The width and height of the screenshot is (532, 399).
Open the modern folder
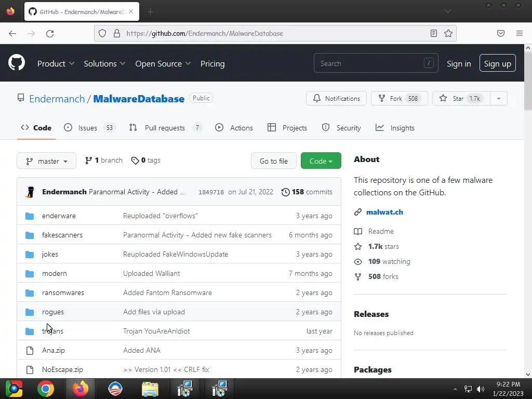[54, 273]
